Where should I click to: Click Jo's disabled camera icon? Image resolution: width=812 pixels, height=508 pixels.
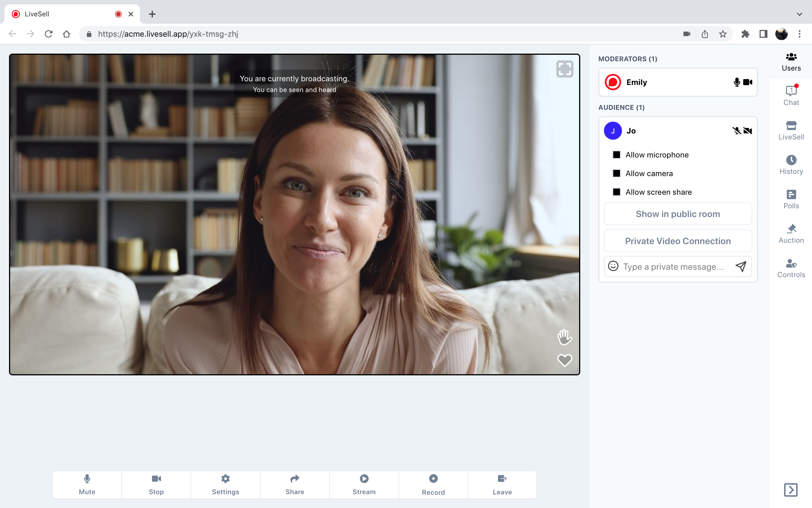pos(748,131)
